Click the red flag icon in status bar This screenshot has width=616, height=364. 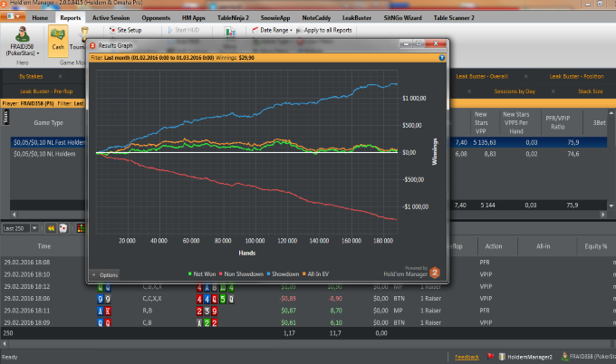491,357
